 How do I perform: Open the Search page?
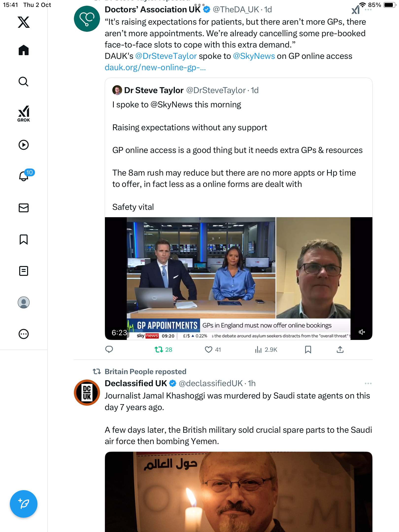click(24, 82)
